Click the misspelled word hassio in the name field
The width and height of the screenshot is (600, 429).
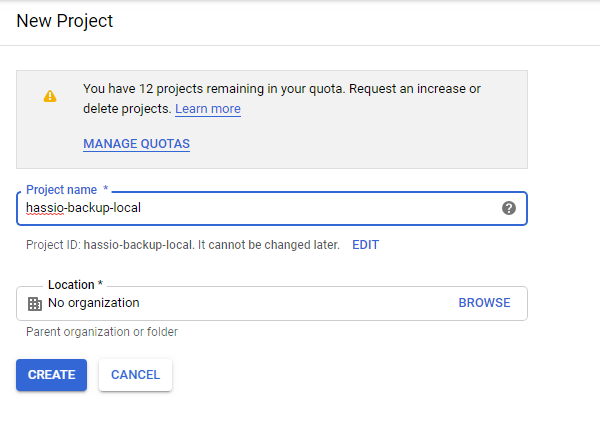point(45,208)
